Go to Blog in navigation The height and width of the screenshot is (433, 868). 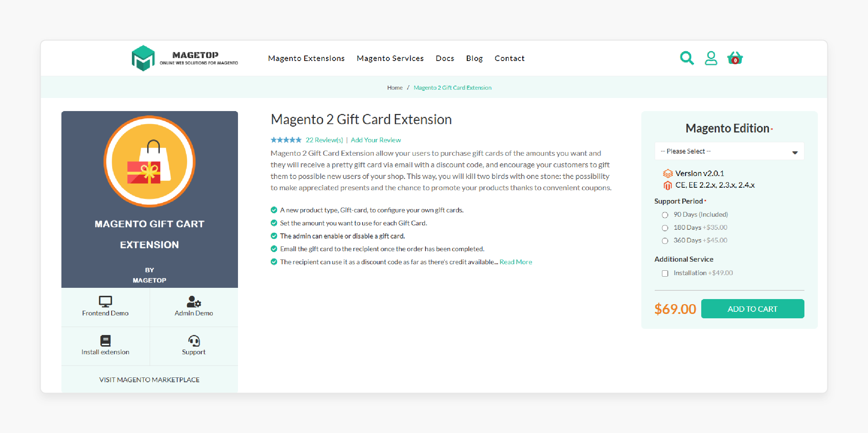pyautogui.click(x=475, y=58)
